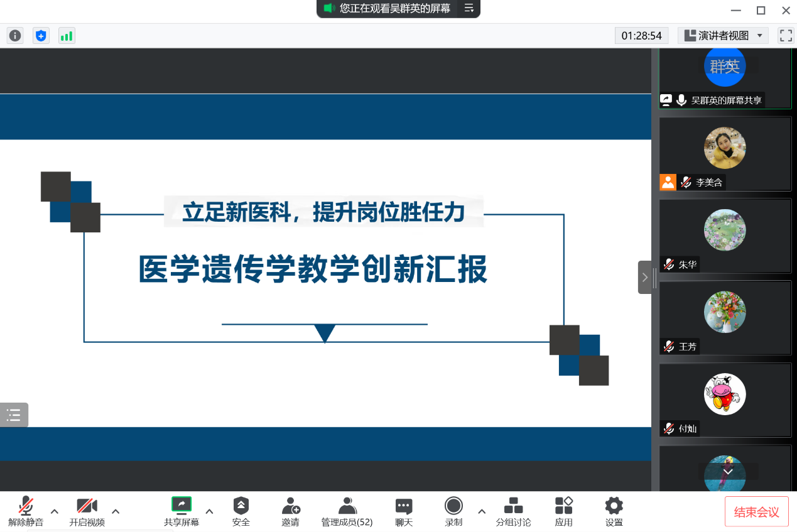Collapse the participant video sidebar

tap(644, 277)
